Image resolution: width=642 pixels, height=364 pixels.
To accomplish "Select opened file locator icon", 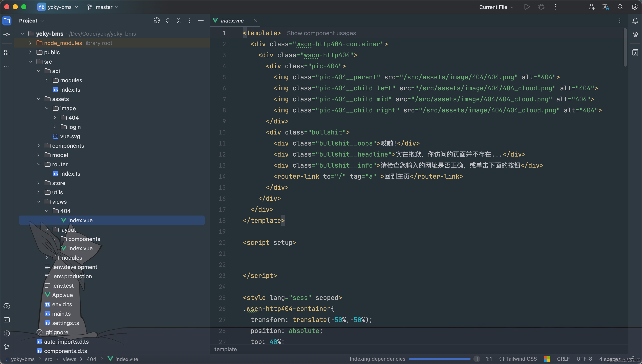I will pos(157,21).
